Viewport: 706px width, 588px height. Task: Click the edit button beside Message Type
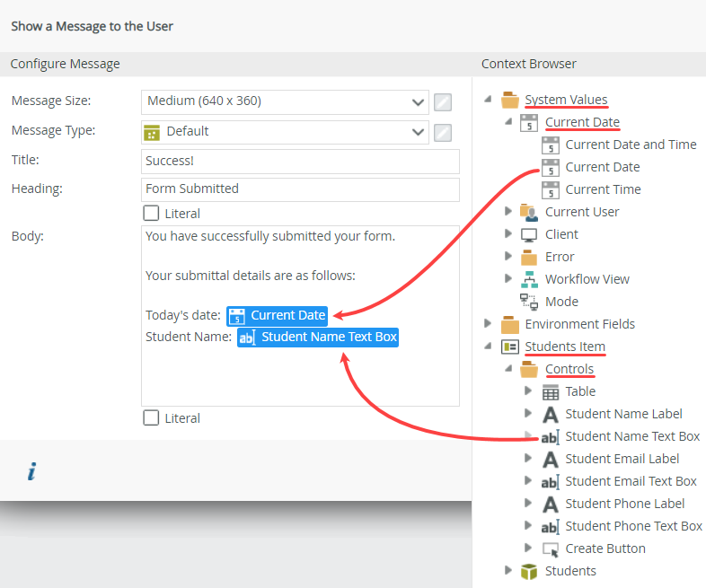click(443, 133)
